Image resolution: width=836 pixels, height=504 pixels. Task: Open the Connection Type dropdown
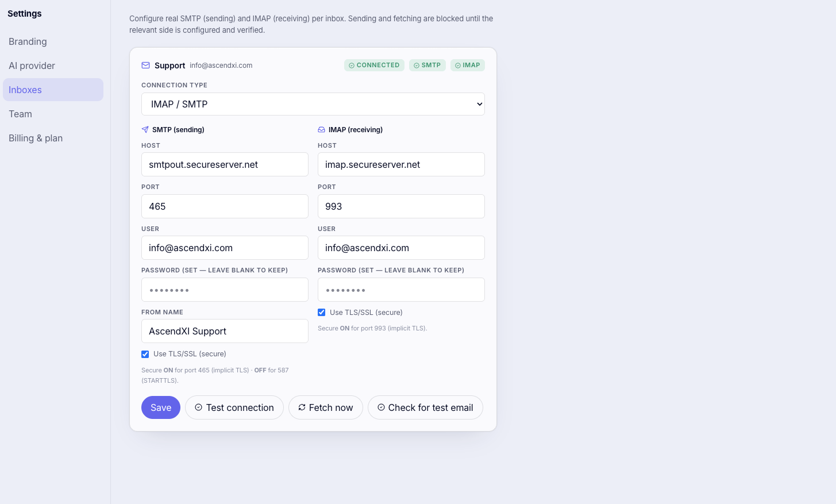coord(313,104)
